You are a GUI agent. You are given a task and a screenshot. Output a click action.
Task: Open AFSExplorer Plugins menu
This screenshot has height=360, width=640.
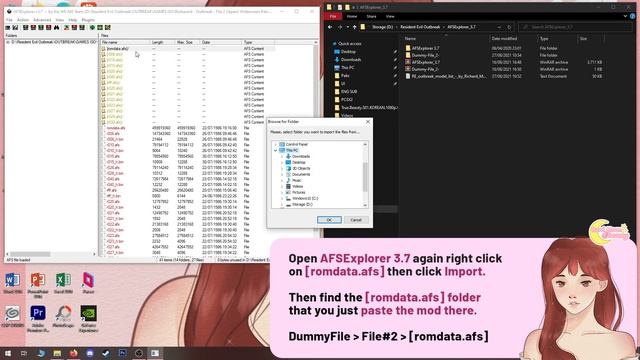click(x=88, y=20)
